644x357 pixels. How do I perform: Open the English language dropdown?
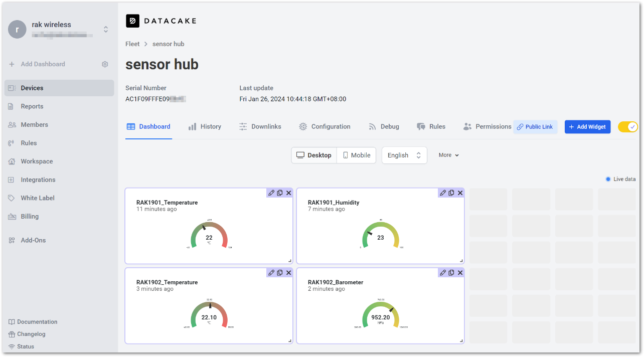pyautogui.click(x=404, y=155)
